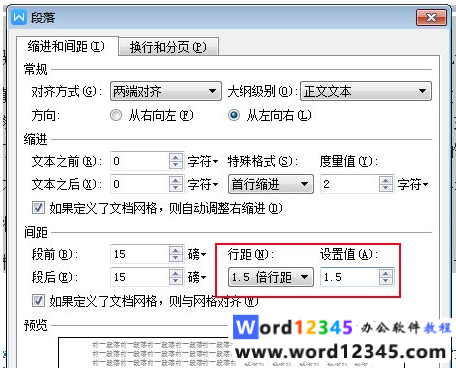
Task: Decrease the 文本之前 indent value
Action: click(176, 165)
